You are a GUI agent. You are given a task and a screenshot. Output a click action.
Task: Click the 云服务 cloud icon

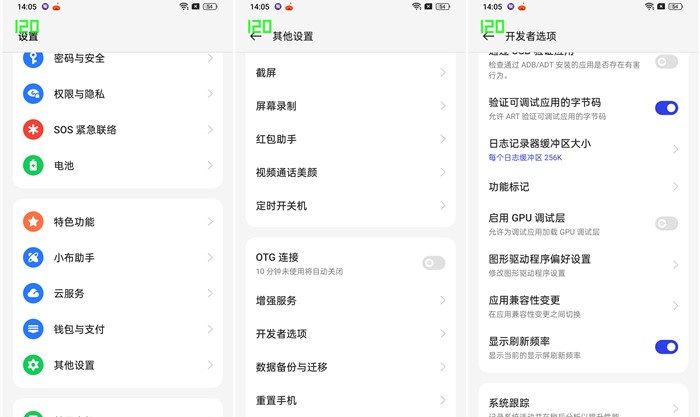point(34,293)
